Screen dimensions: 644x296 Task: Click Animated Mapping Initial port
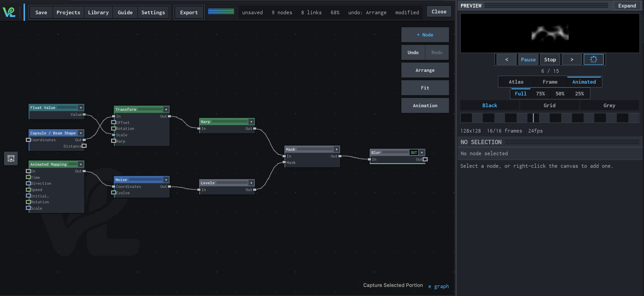28,196
